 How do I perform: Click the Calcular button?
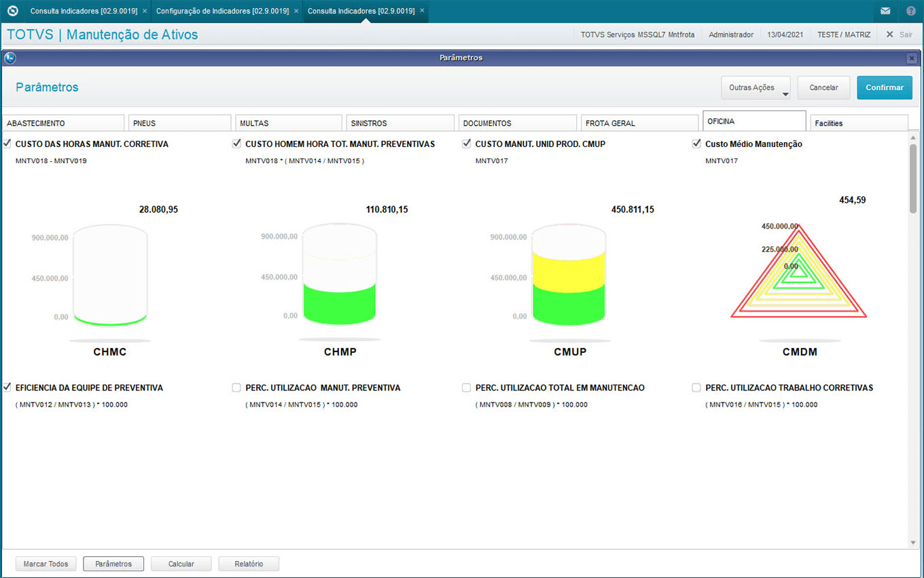point(181,564)
